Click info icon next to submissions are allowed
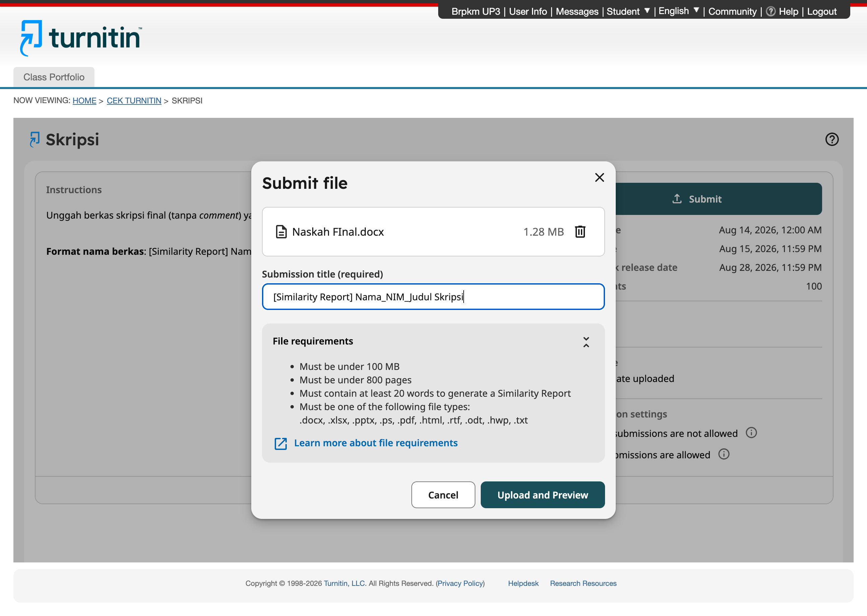This screenshot has width=867, height=616. point(724,454)
